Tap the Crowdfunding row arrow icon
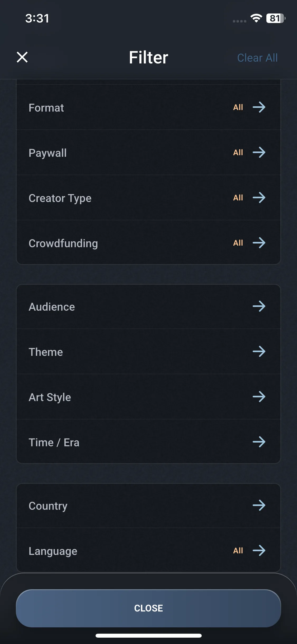The width and height of the screenshot is (297, 644). point(259,243)
